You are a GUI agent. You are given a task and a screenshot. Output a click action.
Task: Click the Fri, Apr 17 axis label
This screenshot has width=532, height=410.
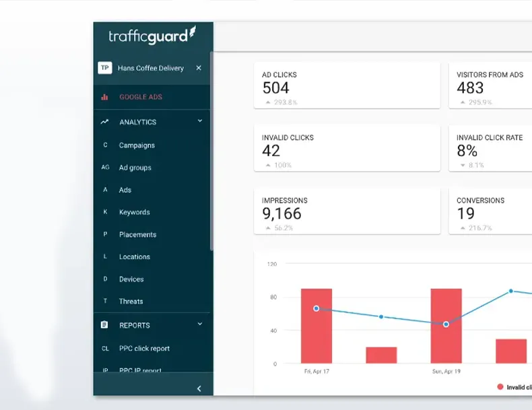click(317, 372)
